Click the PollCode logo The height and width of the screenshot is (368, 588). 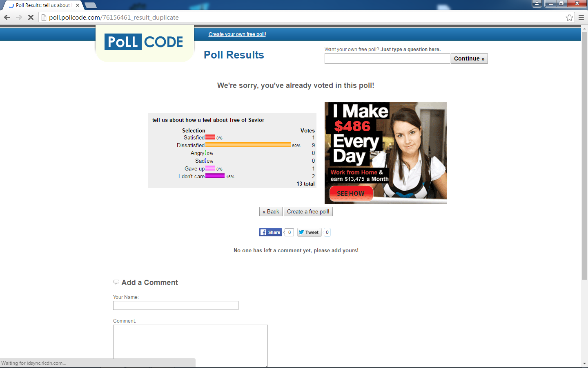[144, 42]
